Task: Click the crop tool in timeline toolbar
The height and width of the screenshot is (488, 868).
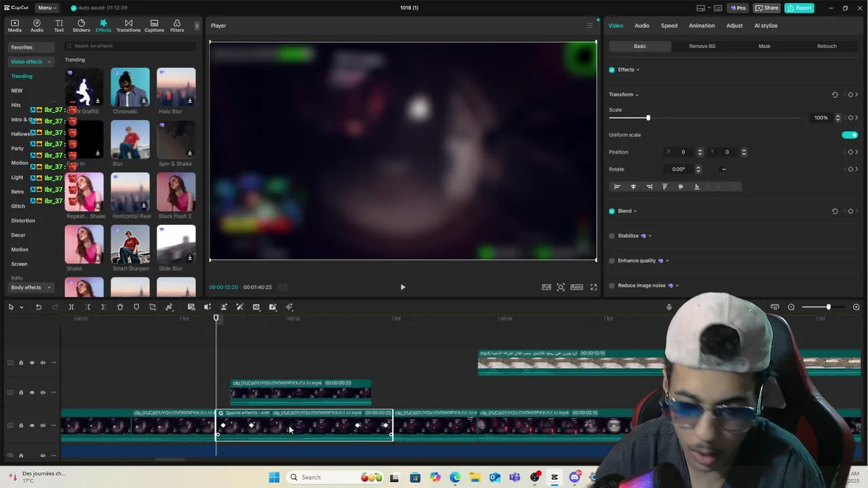Action: pos(153,307)
